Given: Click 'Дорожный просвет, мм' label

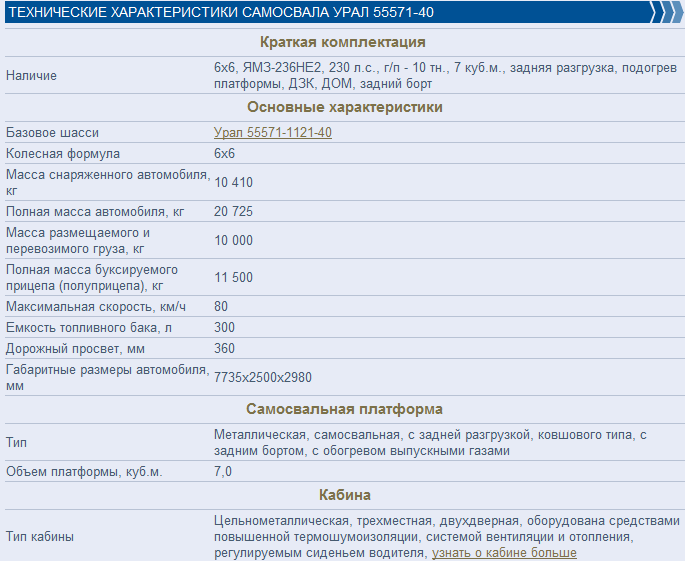Looking at the screenshot, I should point(75,349).
